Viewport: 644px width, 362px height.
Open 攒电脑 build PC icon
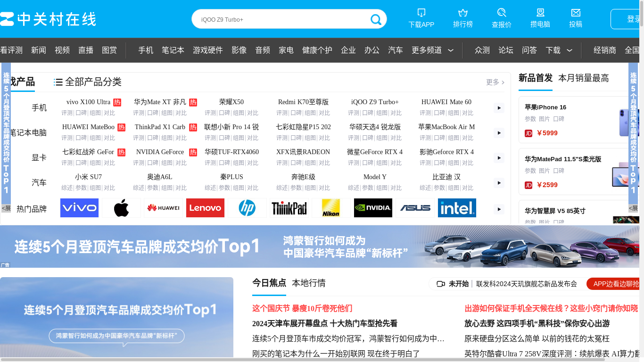click(540, 13)
